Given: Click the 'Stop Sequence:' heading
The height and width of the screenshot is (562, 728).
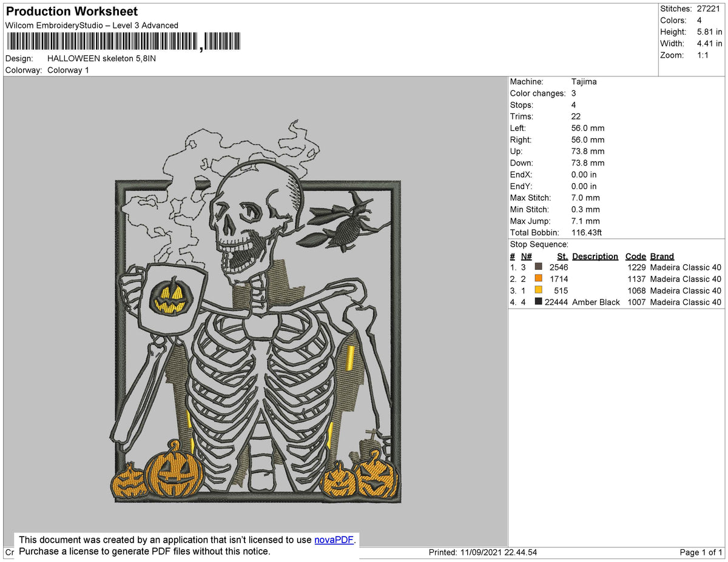Looking at the screenshot, I should click(539, 244).
